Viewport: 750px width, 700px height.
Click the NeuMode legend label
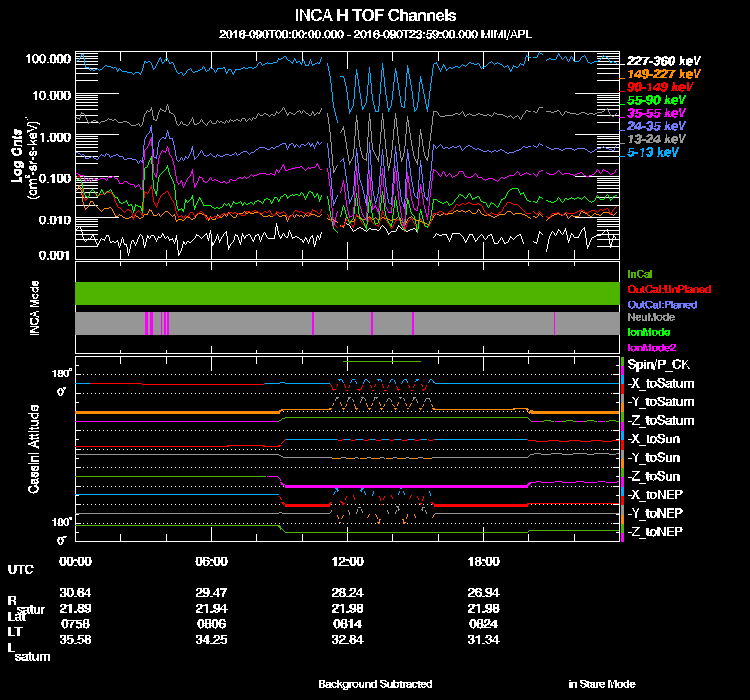pyautogui.click(x=650, y=317)
